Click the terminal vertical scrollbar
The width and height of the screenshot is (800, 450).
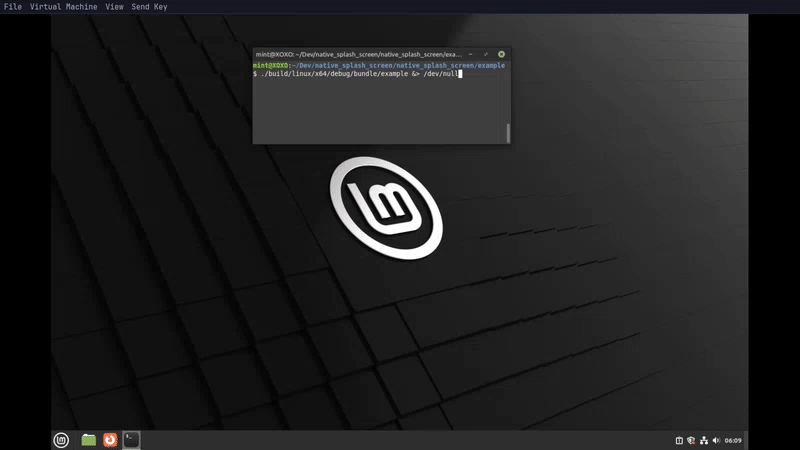coord(508,133)
